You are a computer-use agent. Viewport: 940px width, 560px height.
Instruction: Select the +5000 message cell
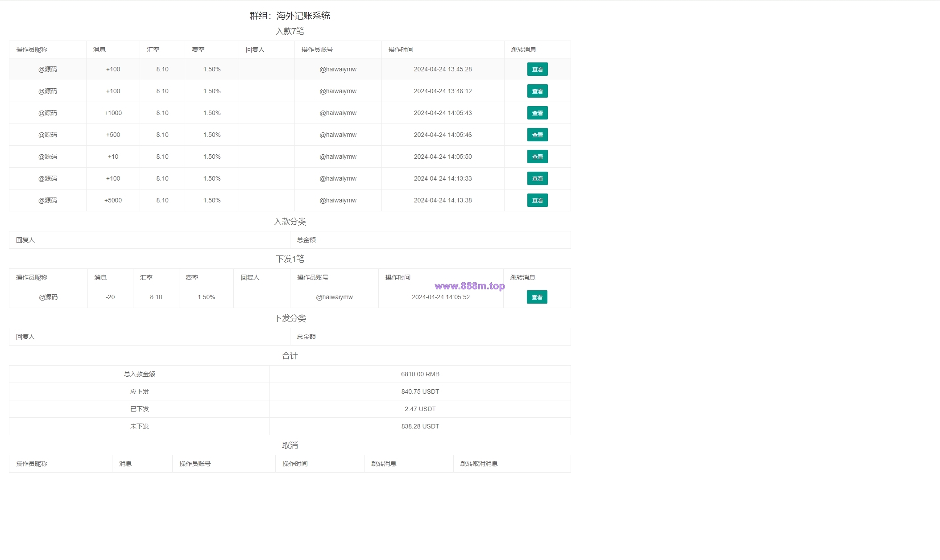[x=113, y=200]
